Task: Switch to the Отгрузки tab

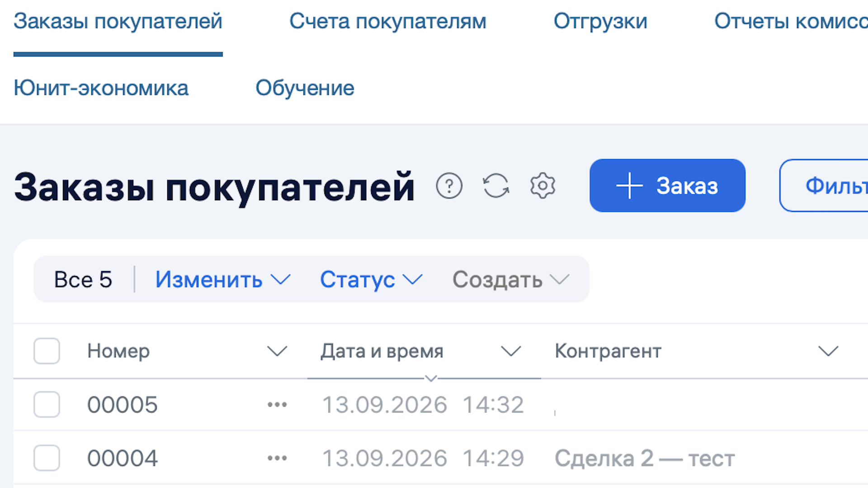Action: tap(600, 21)
